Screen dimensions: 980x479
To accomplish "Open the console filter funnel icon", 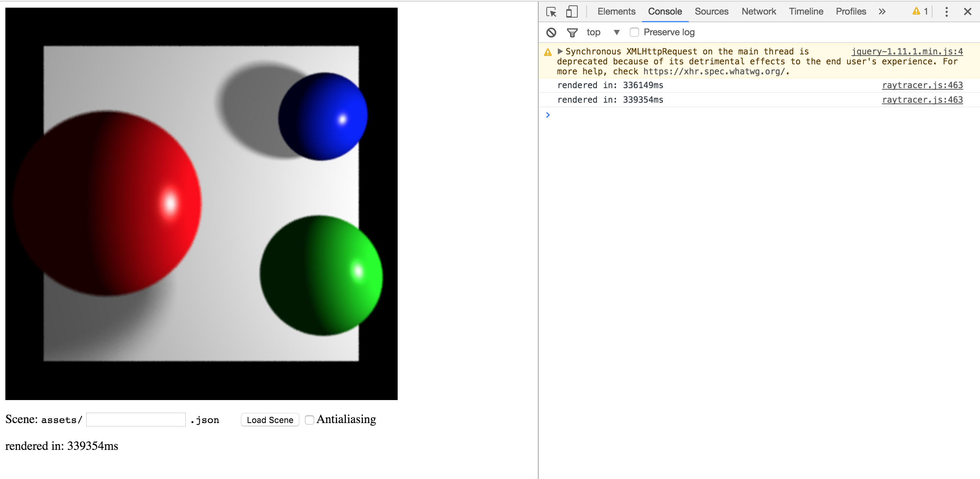I will click(x=572, y=33).
